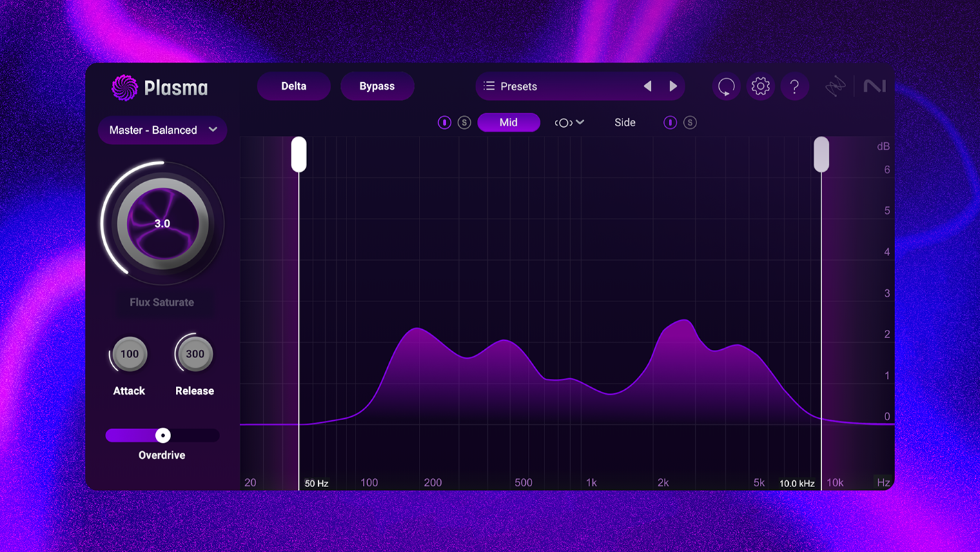Enable Delta monitoring

[x=294, y=86]
